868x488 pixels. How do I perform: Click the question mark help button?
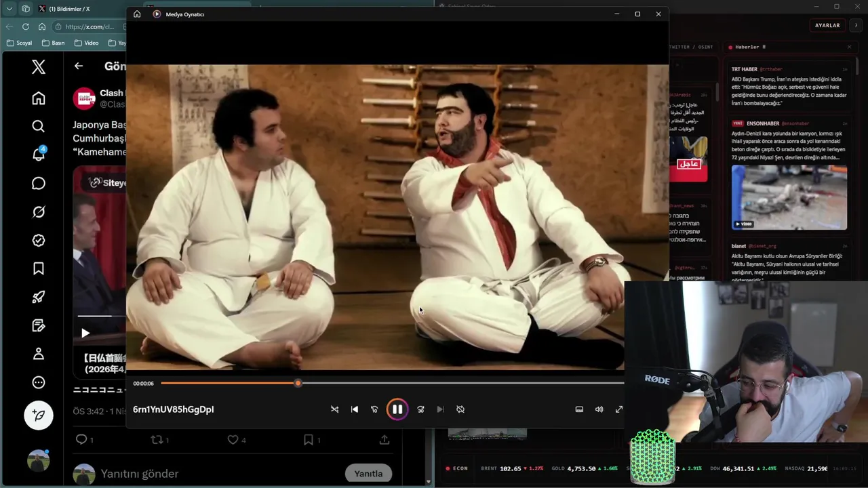click(856, 25)
